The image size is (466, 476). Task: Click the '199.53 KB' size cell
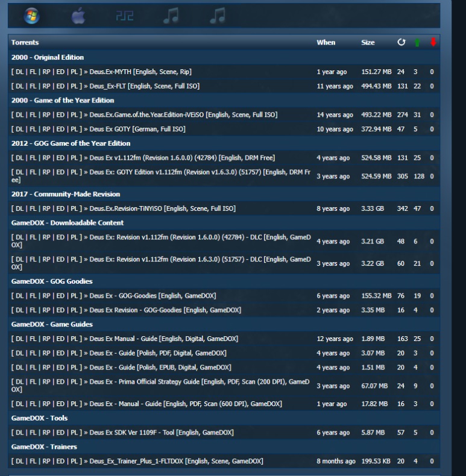coord(376,461)
